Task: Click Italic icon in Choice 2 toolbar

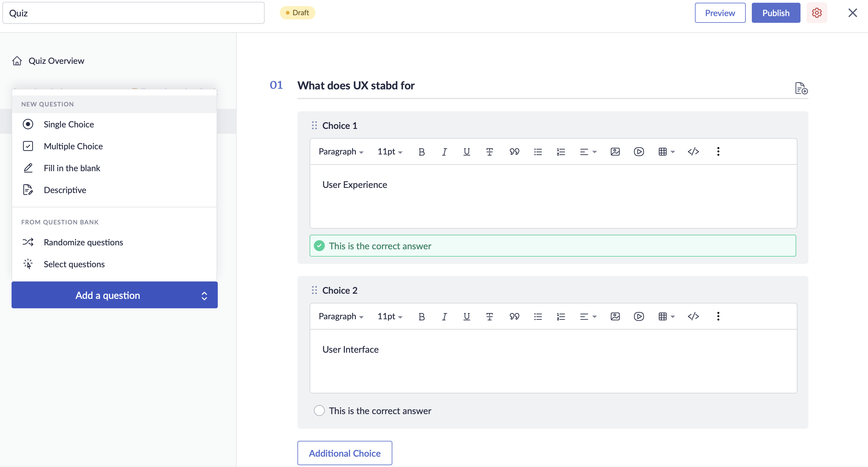Action: (444, 317)
